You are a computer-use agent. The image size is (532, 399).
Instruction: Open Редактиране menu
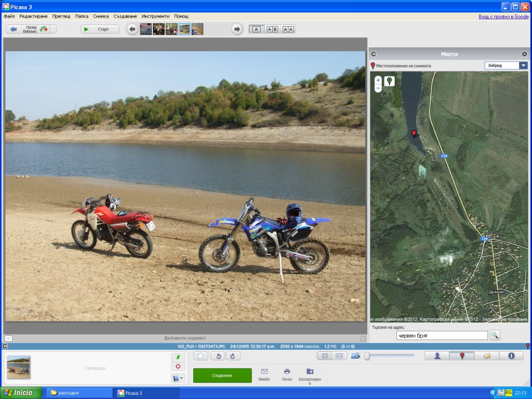coord(33,16)
